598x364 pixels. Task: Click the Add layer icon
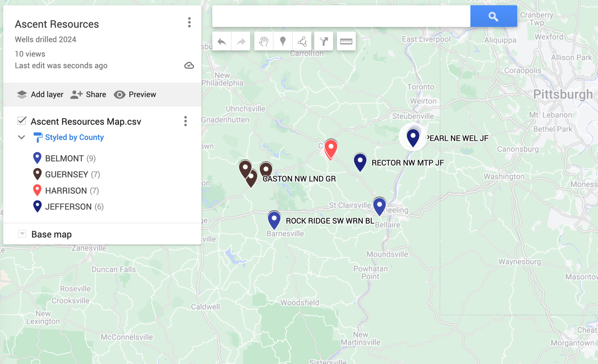[x=21, y=94]
